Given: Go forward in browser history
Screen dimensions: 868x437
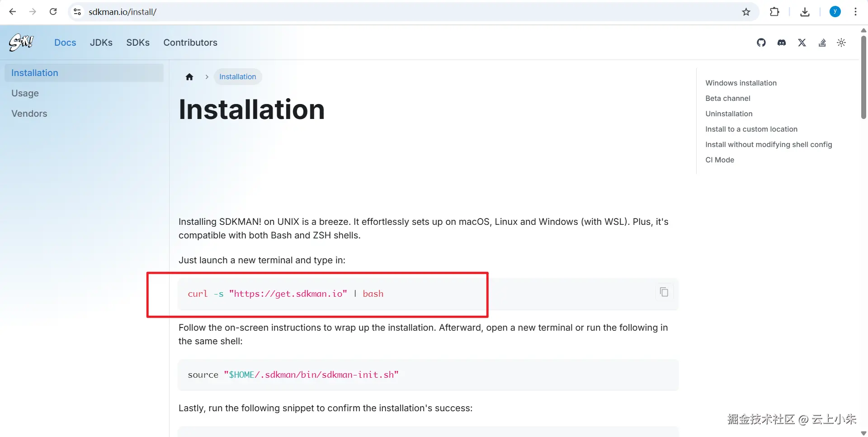Looking at the screenshot, I should click(33, 12).
